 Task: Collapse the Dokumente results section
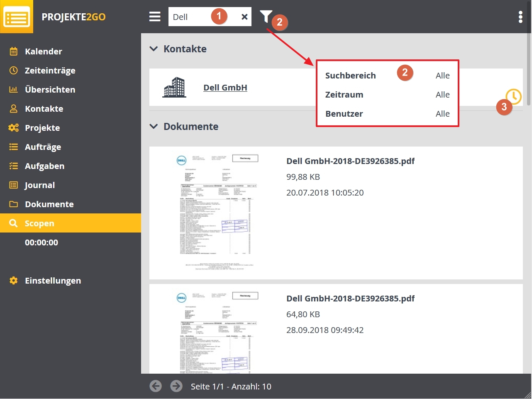tap(154, 127)
